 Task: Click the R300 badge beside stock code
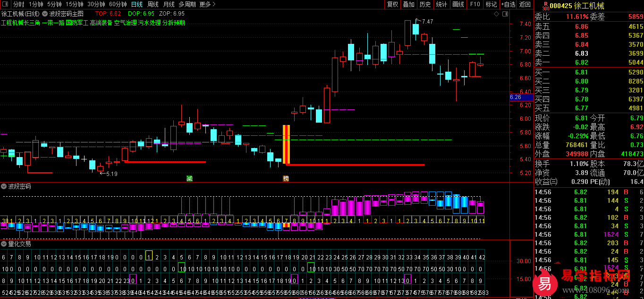[545, 6]
